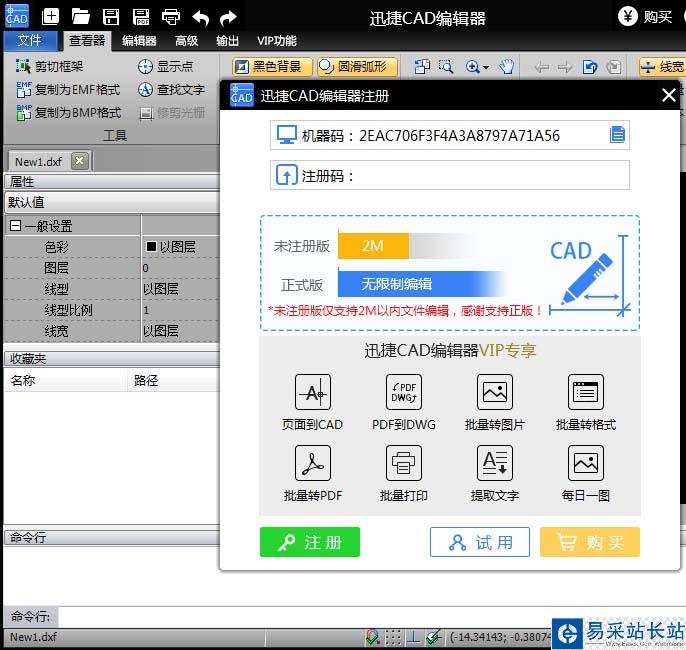Switch to the Editor tab (编辑器)
Image resolution: width=686 pixels, height=650 pixels.
coord(139,41)
